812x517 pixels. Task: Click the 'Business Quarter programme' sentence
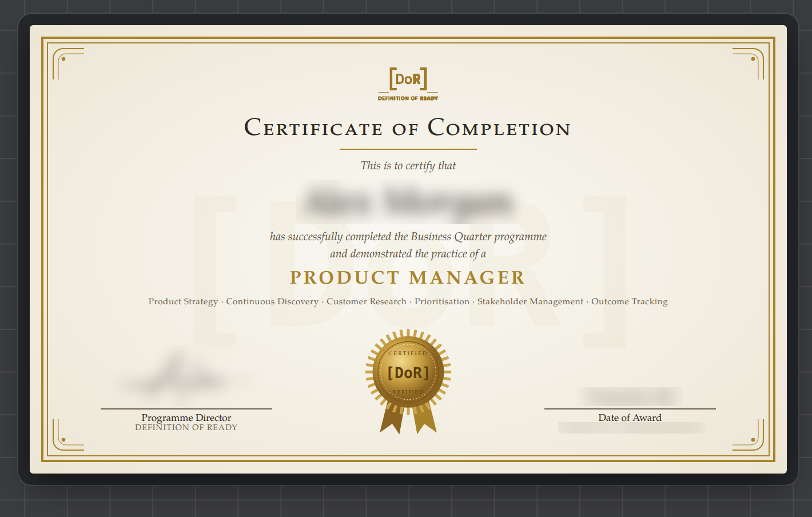[x=408, y=237]
